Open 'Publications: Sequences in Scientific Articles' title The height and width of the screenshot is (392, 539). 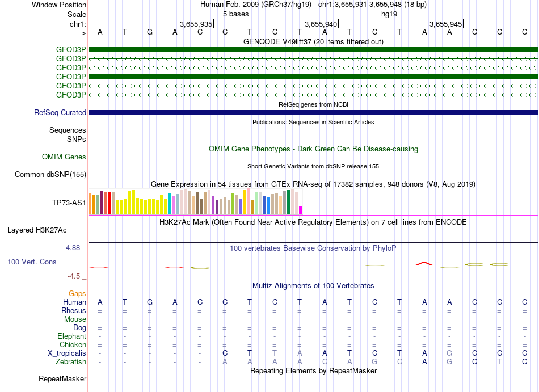(313, 122)
